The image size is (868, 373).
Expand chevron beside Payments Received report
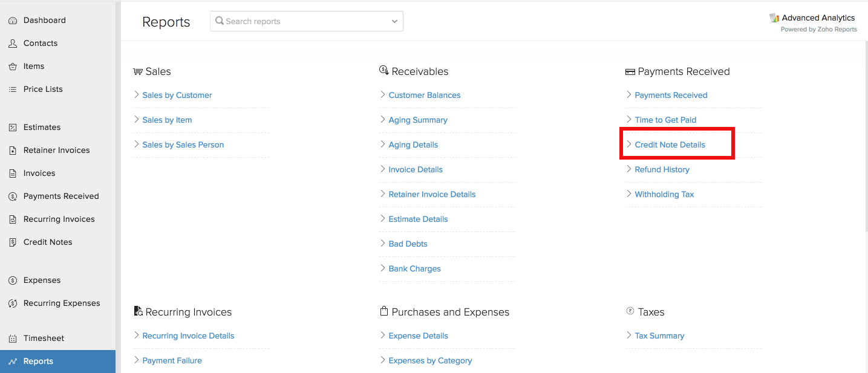pos(629,94)
